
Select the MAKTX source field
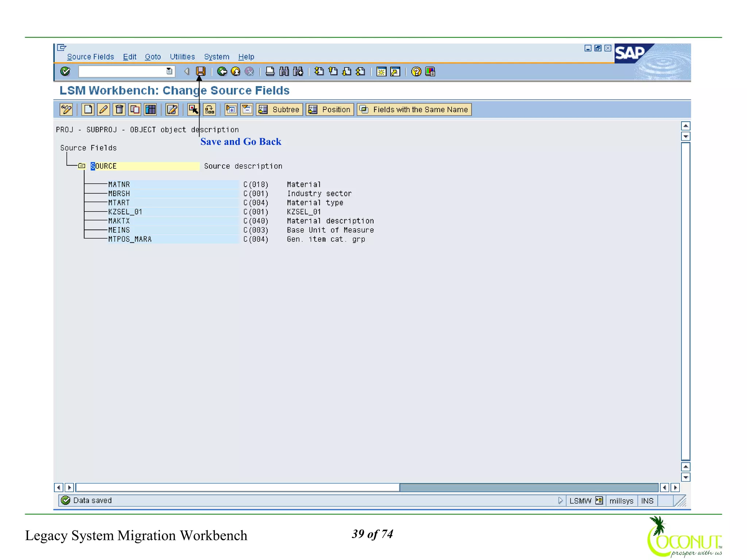(173, 221)
